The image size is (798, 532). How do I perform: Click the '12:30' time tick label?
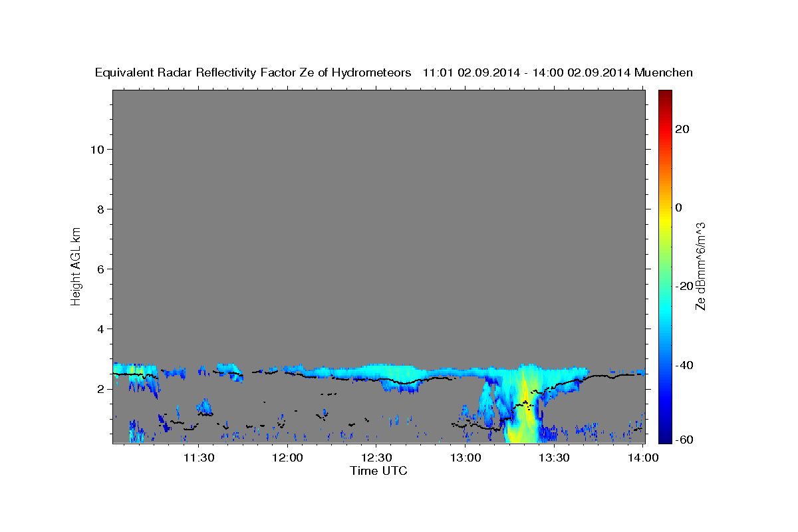376,458
